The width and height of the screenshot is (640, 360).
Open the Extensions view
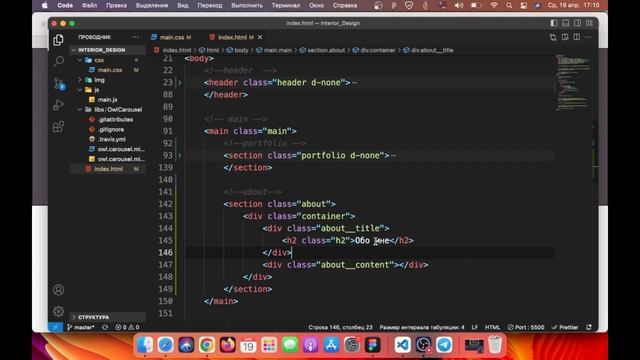click(x=58, y=127)
